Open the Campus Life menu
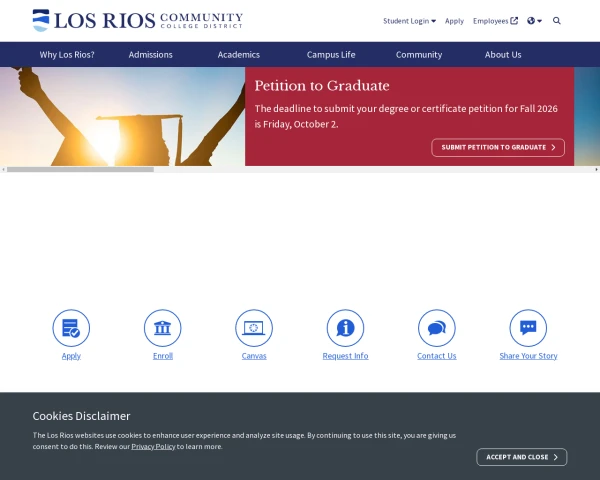600x480 pixels. 331,55
